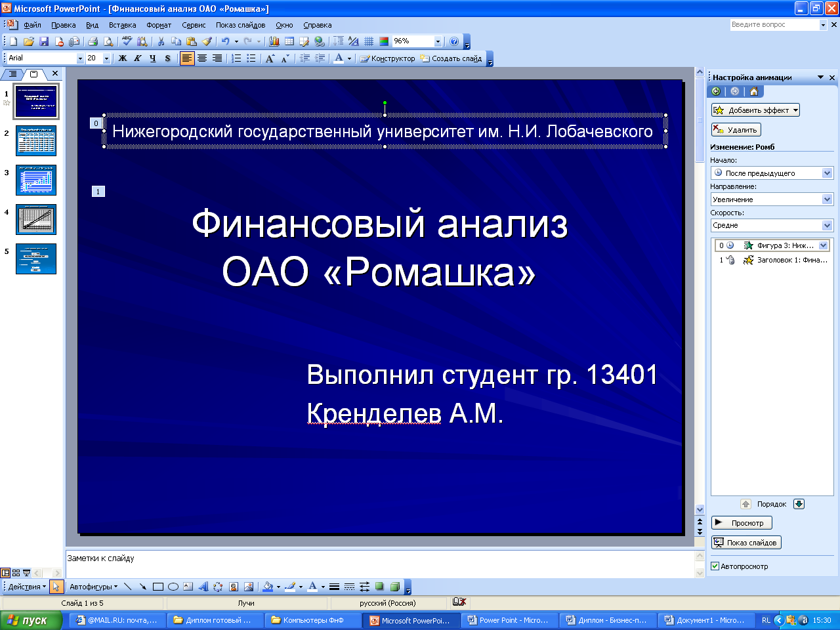Cut selection with the scissors icon
Image resolution: width=840 pixels, height=630 pixels.
pyautogui.click(x=161, y=41)
